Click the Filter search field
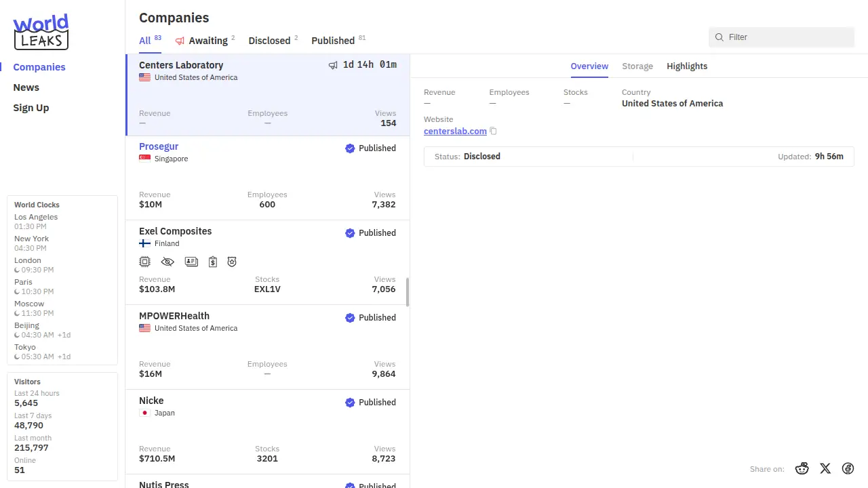 click(x=787, y=37)
